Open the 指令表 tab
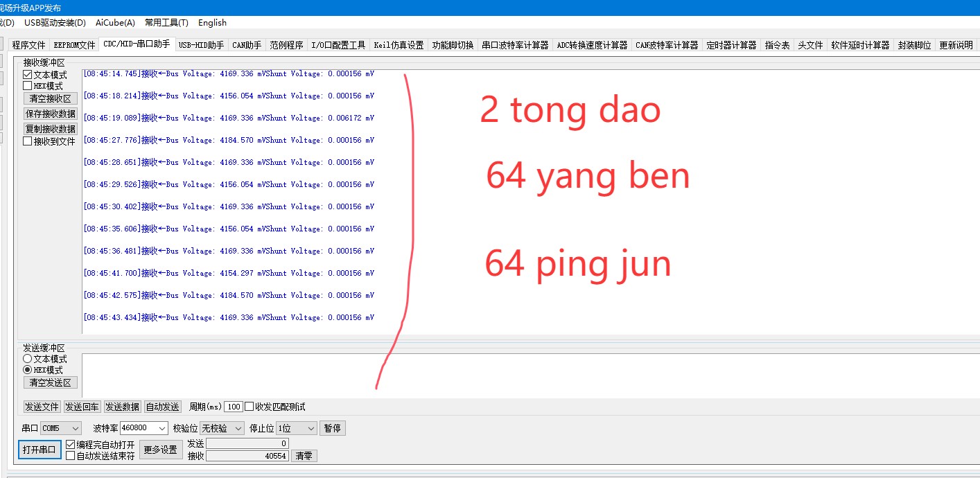Viewport: 980px width, 478px height. click(777, 45)
